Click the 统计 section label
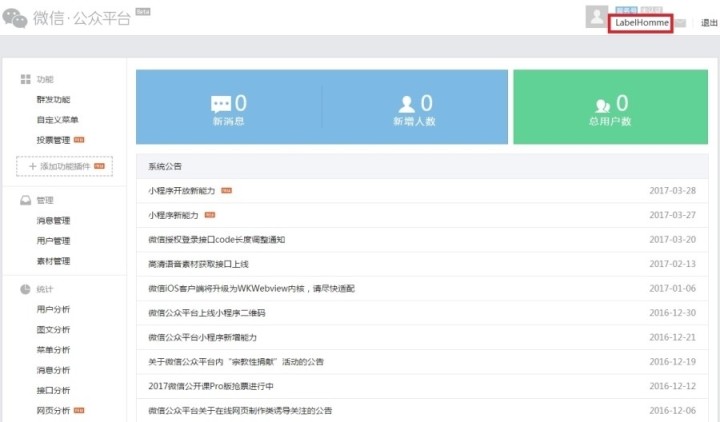Screen dimensions: 720x422 coord(45,289)
